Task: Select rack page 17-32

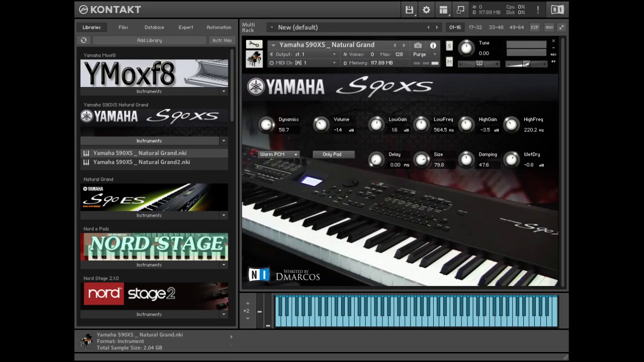Action: pos(475,27)
